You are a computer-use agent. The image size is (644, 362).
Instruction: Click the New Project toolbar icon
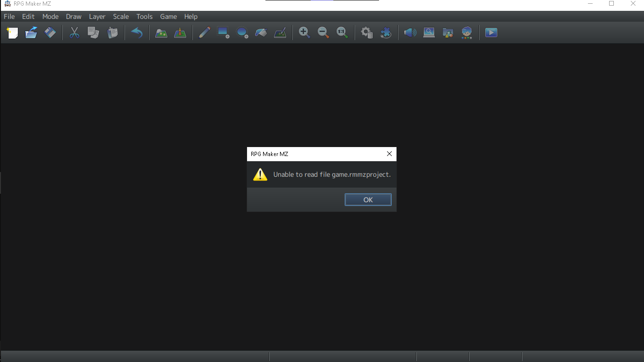pos(13,33)
